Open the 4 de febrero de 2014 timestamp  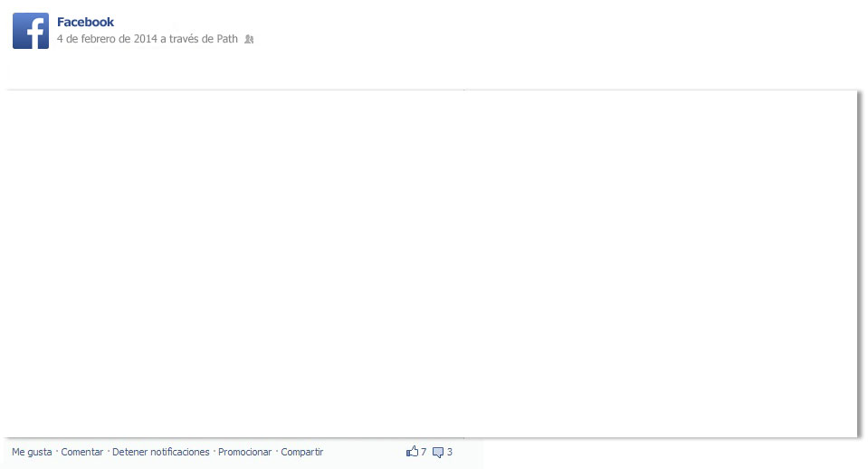coord(107,39)
